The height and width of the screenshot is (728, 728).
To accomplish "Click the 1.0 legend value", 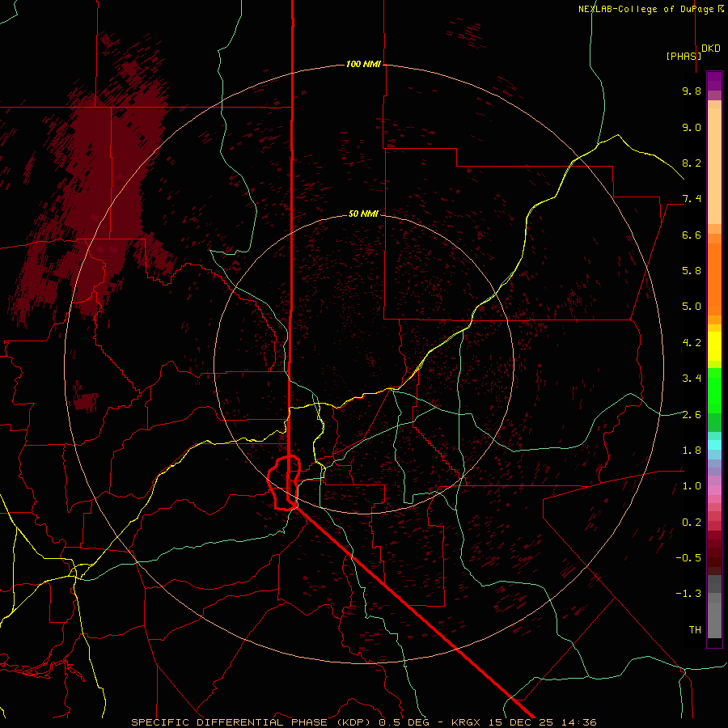I will [692, 486].
